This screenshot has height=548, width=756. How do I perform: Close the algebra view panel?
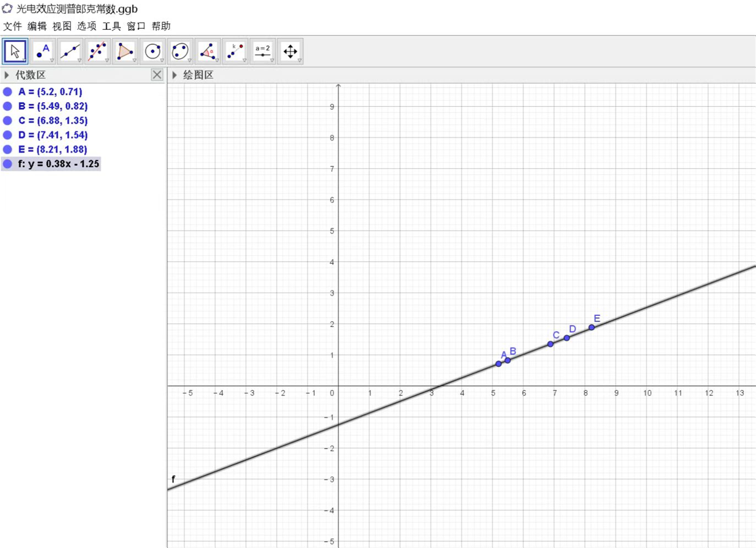pos(157,75)
